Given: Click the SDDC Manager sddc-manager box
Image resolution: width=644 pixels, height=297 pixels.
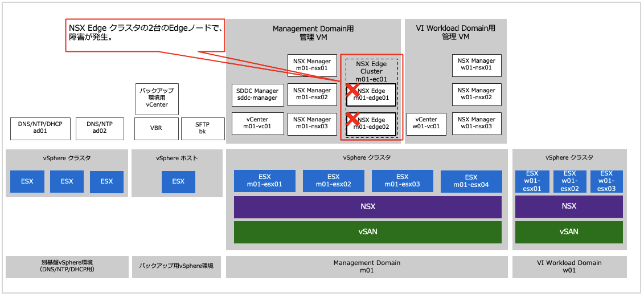Looking at the screenshot, I should click(257, 95).
